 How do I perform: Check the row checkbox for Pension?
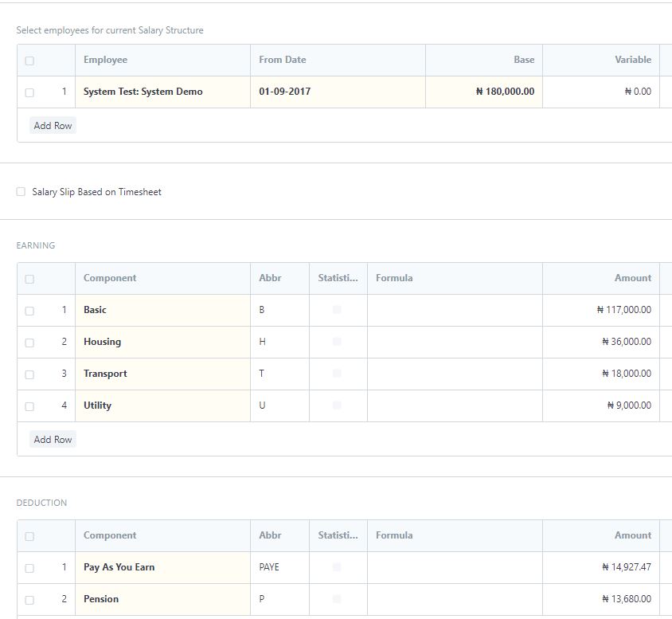click(x=29, y=600)
